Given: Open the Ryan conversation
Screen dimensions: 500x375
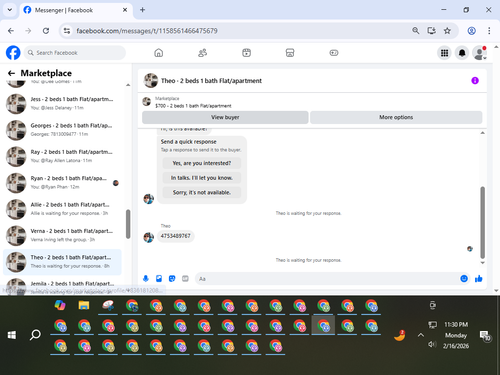Looking at the screenshot, I should coord(62,182).
